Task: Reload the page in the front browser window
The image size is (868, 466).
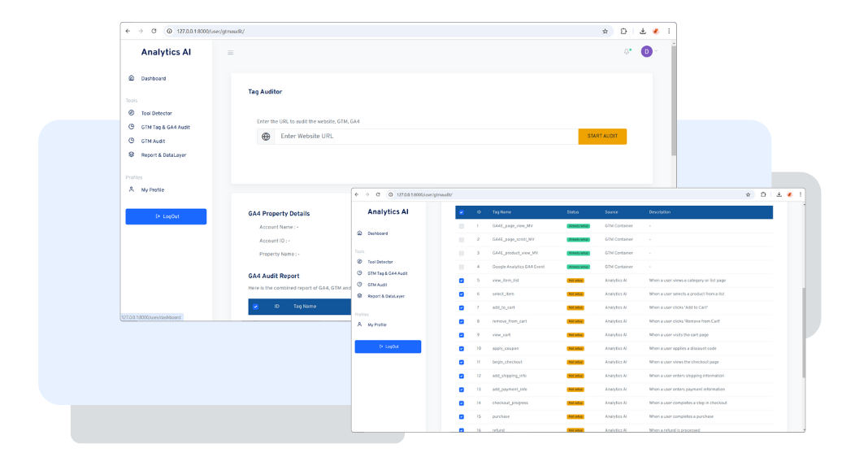Action: point(378,195)
